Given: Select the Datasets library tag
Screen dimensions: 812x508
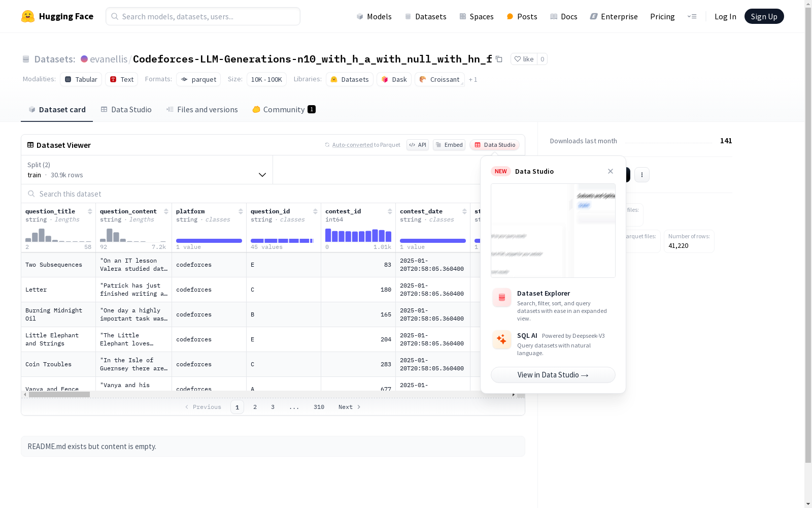Looking at the screenshot, I should coord(350,79).
